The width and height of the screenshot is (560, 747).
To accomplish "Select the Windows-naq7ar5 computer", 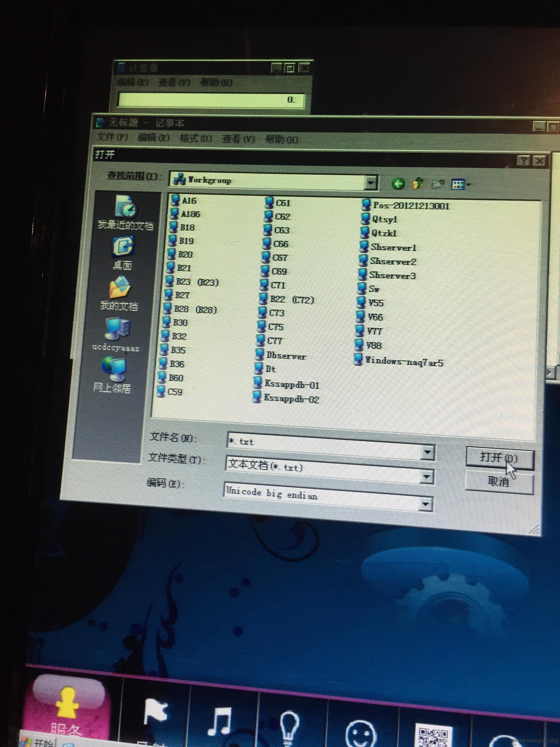I will click(398, 361).
